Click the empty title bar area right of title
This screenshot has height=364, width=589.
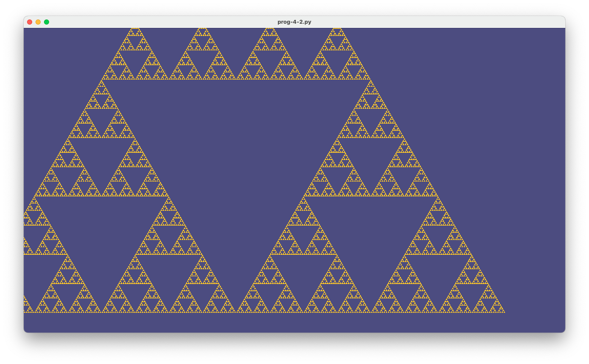pos(423,22)
